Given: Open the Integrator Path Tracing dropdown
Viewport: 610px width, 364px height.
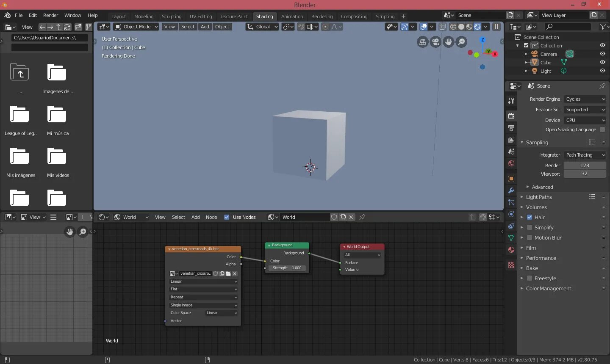Looking at the screenshot, I should (585, 155).
